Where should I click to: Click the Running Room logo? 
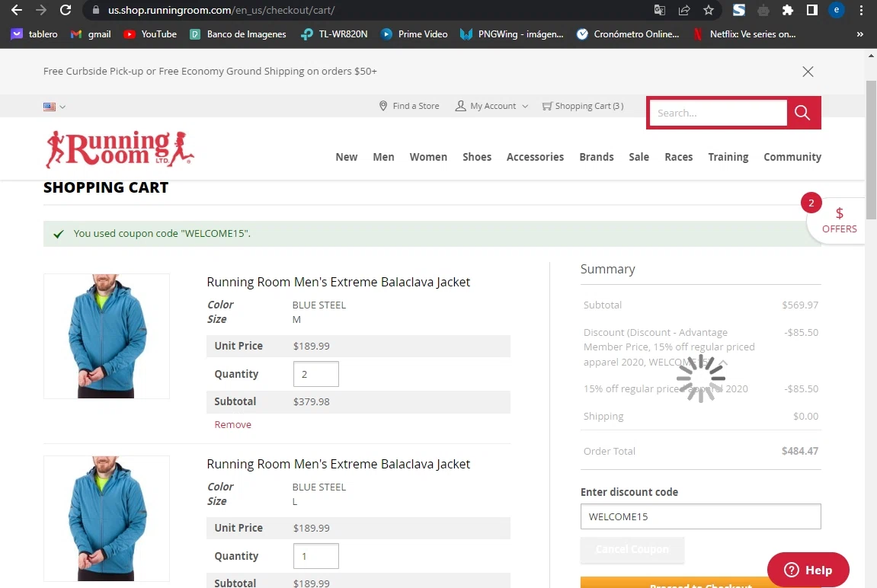coord(119,149)
